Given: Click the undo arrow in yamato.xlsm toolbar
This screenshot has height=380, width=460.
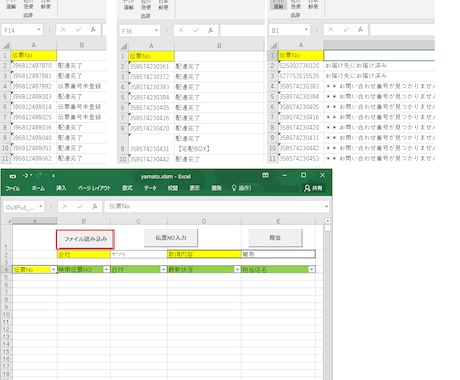Looking at the screenshot, I should click(x=26, y=175).
